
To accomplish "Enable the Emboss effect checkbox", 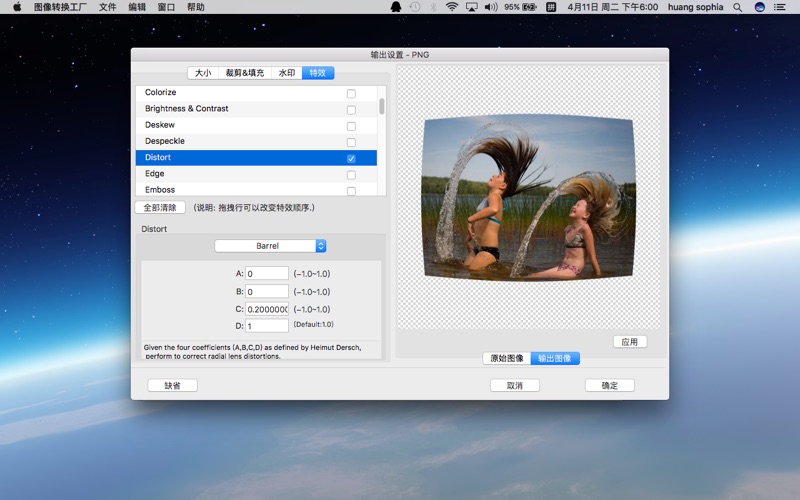I will pyautogui.click(x=351, y=190).
